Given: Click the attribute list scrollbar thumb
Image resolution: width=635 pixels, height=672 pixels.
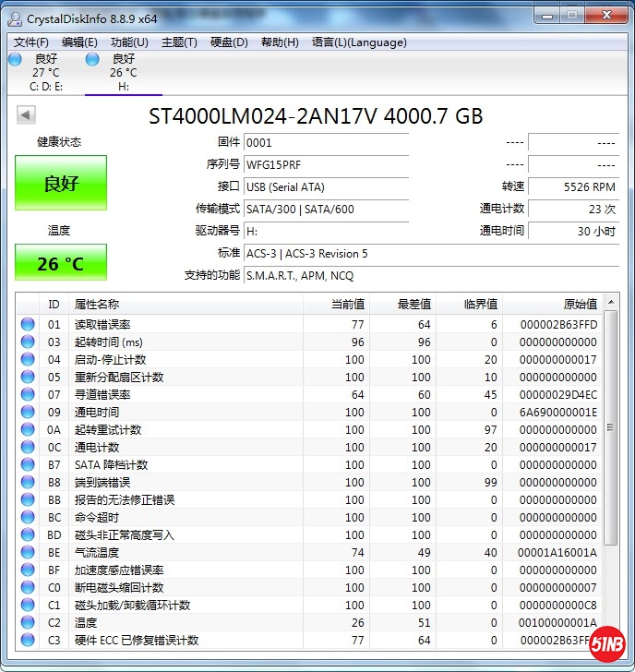Looking at the screenshot, I should point(611,427).
